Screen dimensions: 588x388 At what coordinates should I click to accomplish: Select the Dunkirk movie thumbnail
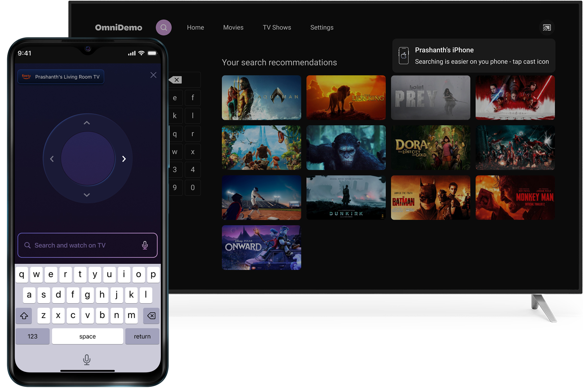click(x=346, y=197)
